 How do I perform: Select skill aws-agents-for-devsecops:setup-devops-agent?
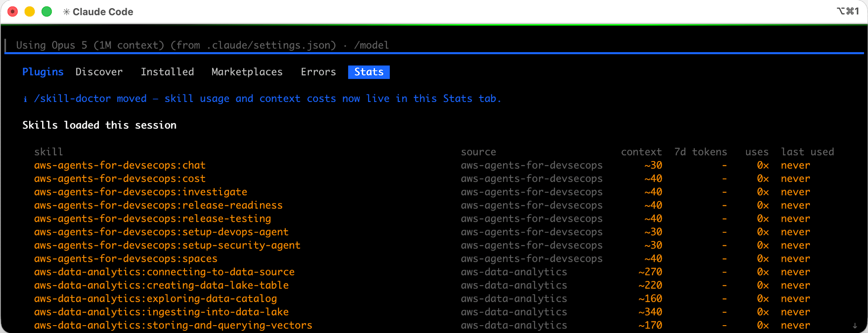point(161,232)
